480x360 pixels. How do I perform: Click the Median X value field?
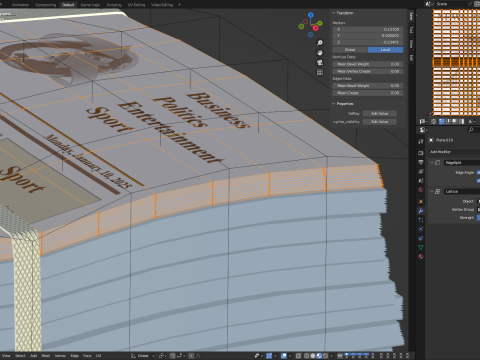coord(368,29)
